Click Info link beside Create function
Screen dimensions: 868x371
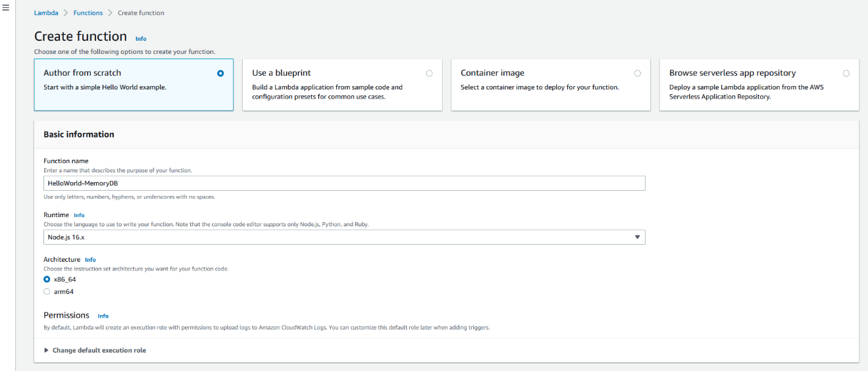141,39
